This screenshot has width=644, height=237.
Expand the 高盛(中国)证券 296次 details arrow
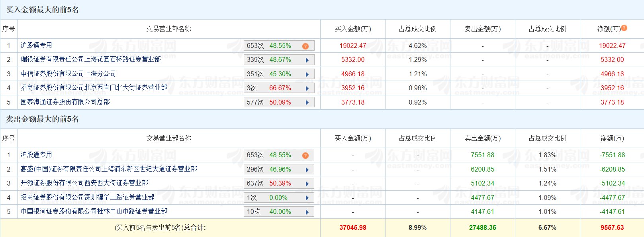pyautogui.click(x=307, y=170)
